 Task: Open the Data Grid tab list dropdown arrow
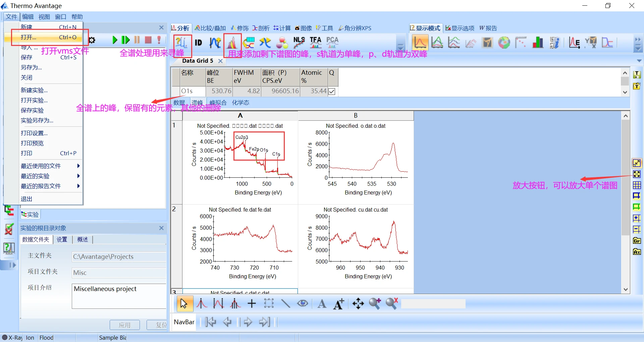click(x=639, y=61)
